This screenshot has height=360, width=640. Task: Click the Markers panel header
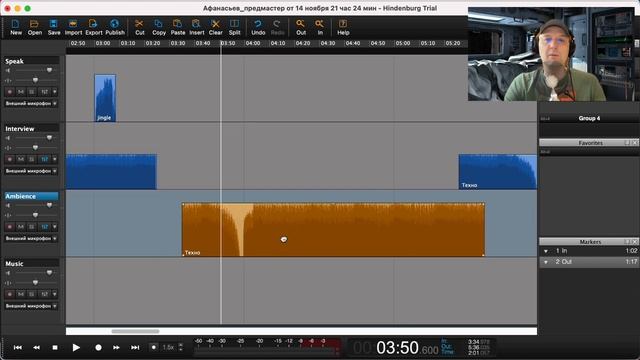pos(589,242)
